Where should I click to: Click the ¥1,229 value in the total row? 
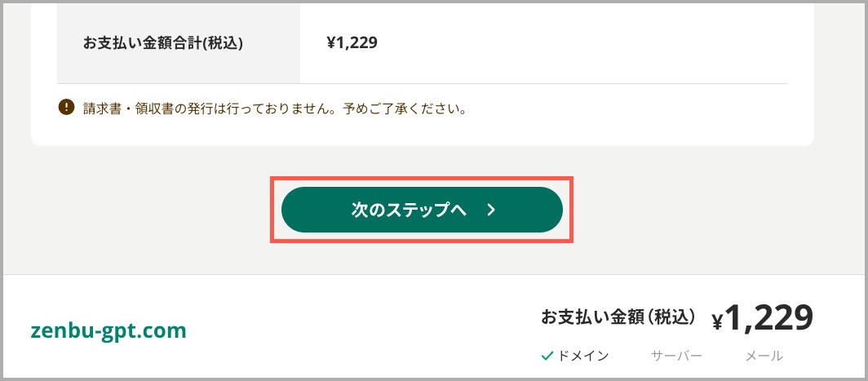pyautogui.click(x=352, y=42)
